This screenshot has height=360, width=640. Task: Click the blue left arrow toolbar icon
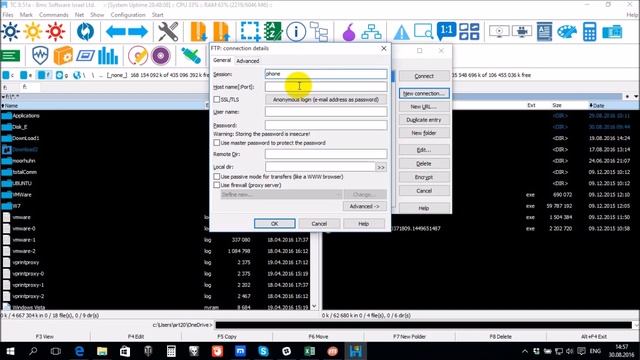pos(116,31)
